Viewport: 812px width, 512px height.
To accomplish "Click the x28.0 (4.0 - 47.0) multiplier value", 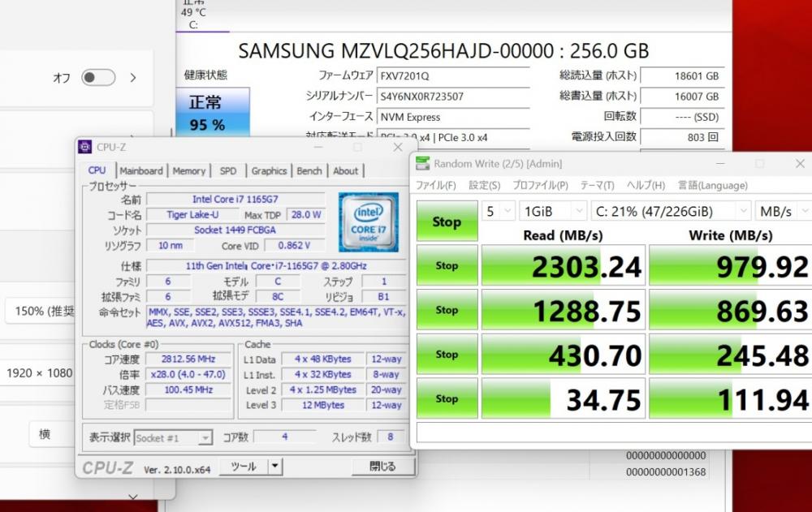I will point(188,374).
